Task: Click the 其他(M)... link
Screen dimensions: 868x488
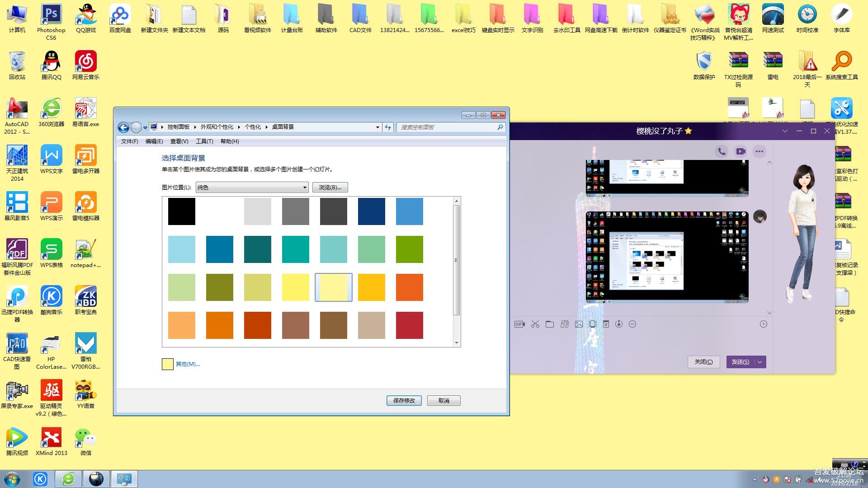Action: pyautogui.click(x=188, y=364)
